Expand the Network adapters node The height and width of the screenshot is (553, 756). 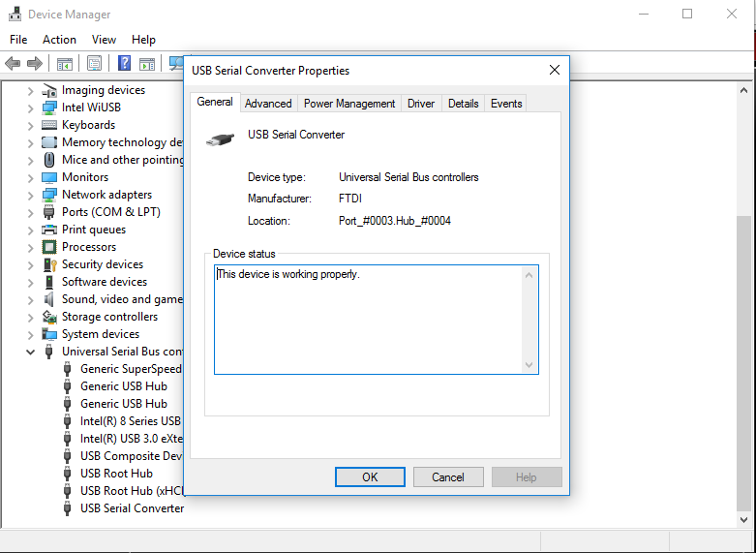30,195
